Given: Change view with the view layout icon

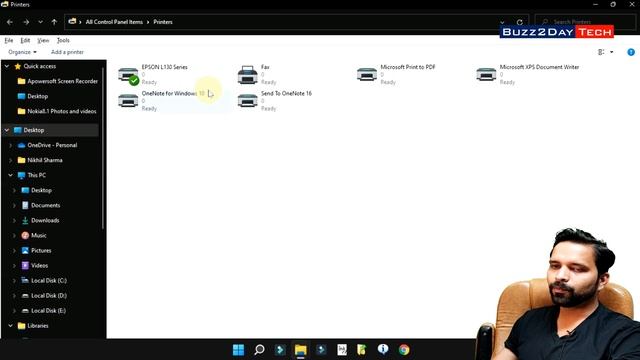Looking at the screenshot, I should (601, 52).
